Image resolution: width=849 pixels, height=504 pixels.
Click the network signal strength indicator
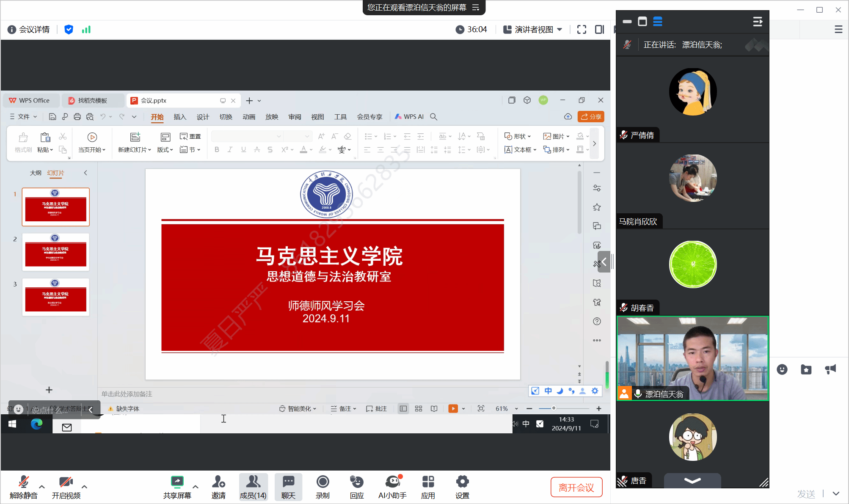86,30
